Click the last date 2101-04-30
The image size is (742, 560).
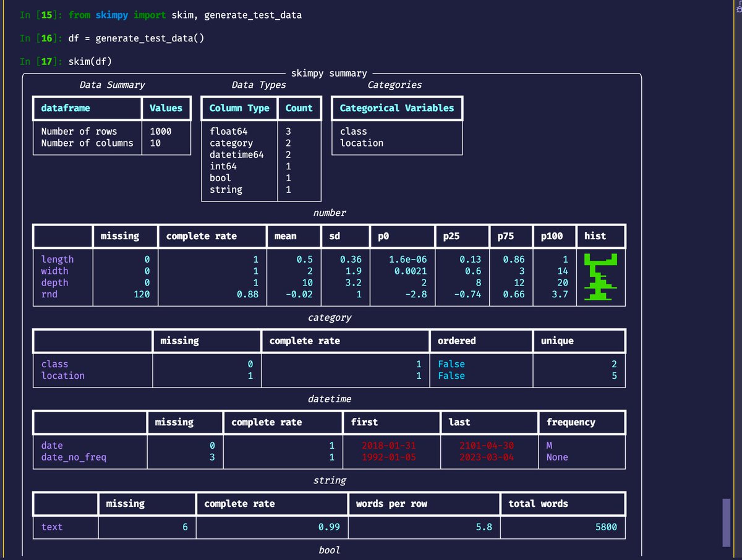(487, 446)
